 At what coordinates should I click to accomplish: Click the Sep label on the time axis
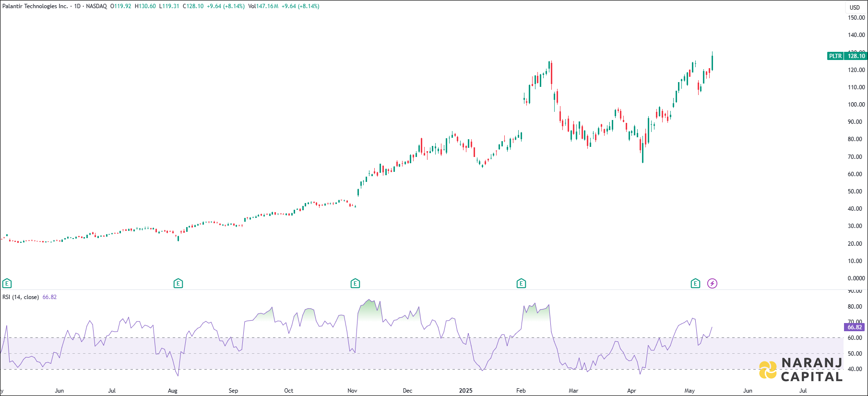click(233, 391)
